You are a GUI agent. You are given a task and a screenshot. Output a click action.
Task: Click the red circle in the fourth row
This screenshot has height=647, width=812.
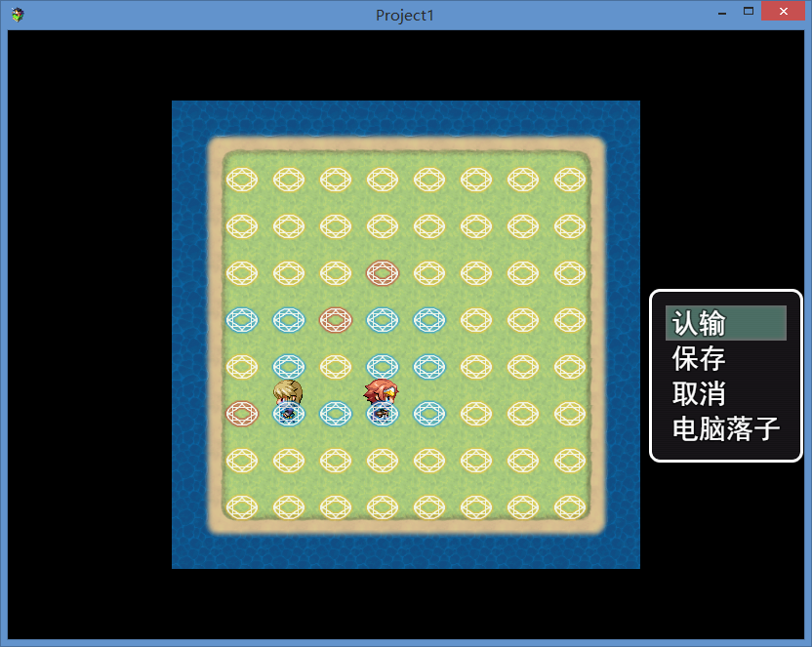(x=336, y=320)
